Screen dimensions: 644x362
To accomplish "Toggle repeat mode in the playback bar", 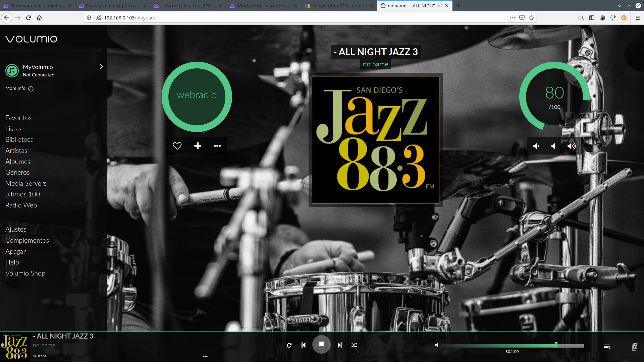I will click(289, 345).
